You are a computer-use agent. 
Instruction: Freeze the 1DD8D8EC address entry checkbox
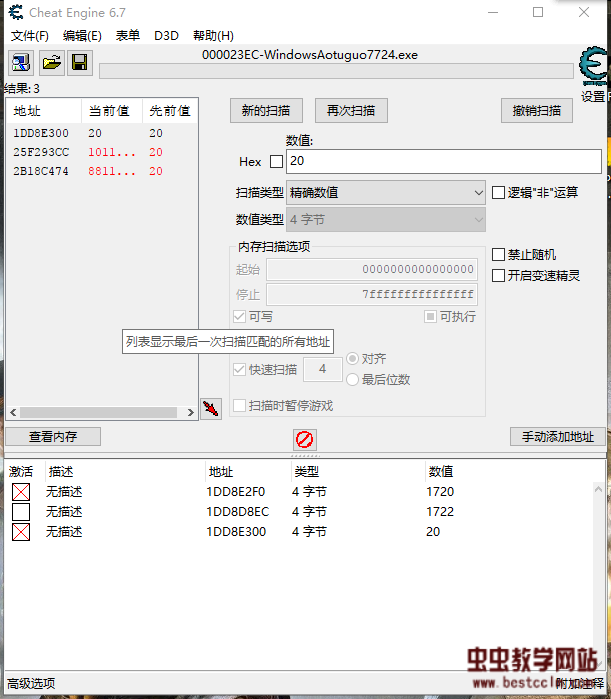click(21, 512)
